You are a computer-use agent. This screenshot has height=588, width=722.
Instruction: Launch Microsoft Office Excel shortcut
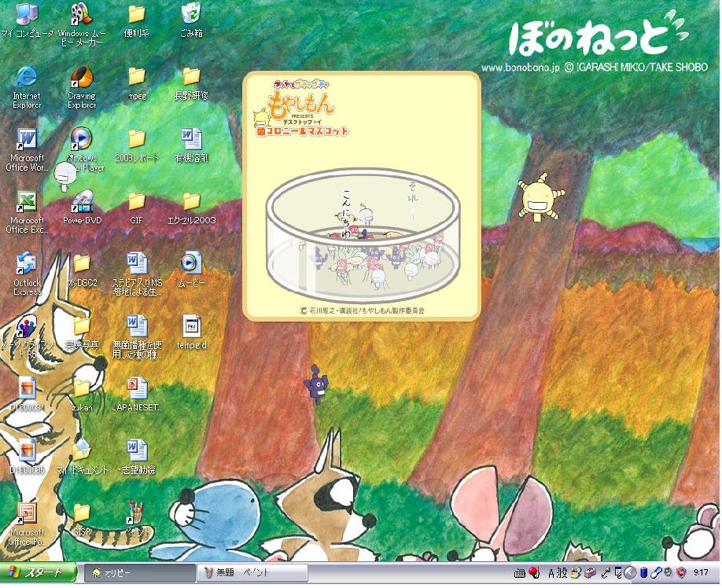(27, 212)
